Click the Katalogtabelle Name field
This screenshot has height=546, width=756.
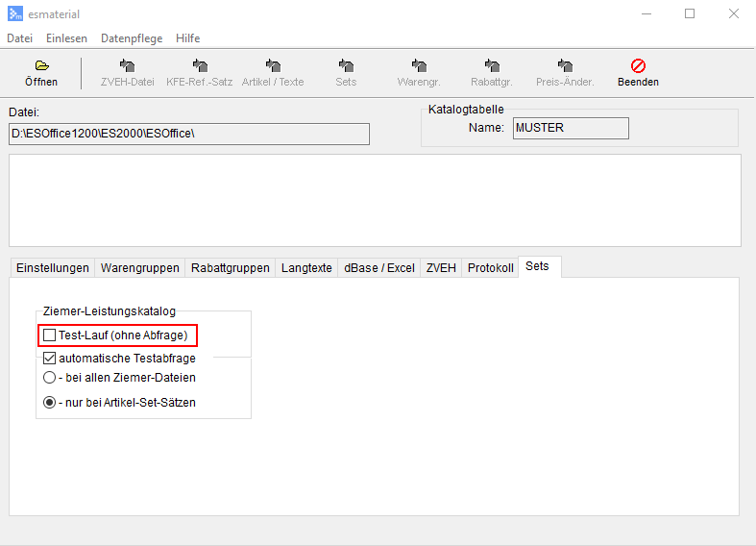click(x=571, y=128)
